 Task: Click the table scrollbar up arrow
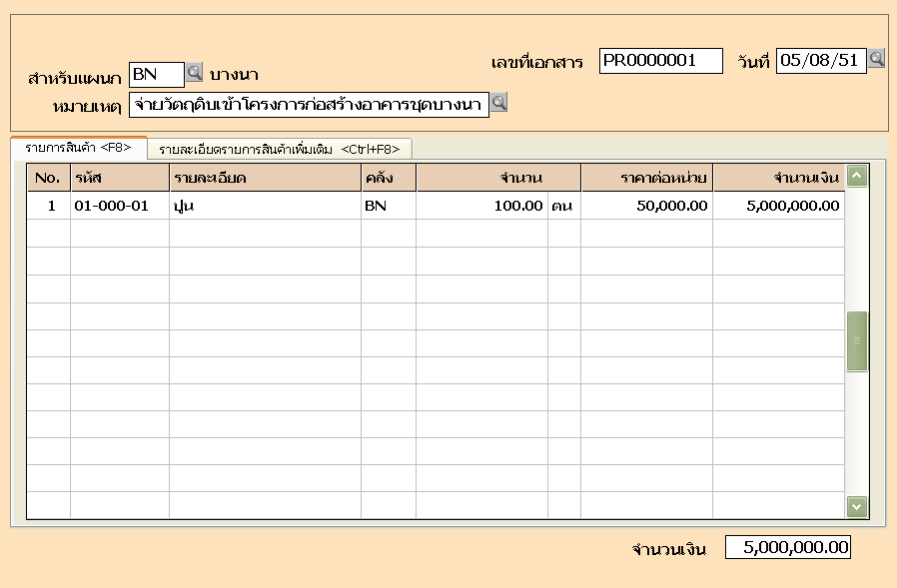coord(856,177)
